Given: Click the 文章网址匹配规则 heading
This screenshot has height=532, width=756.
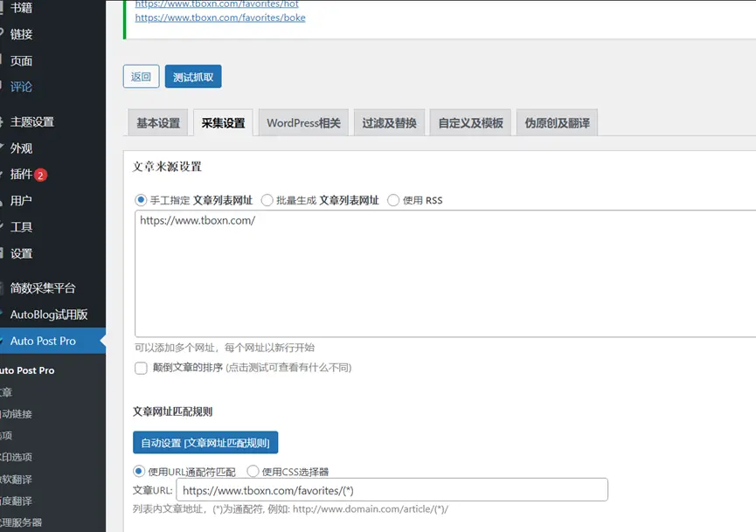Looking at the screenshot, I should pos(172,411).
